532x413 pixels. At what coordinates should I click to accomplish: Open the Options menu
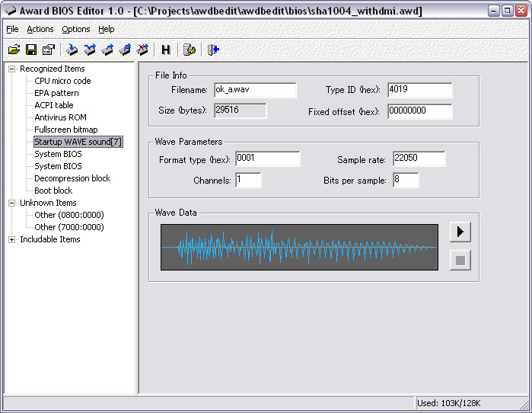(76, 29)
